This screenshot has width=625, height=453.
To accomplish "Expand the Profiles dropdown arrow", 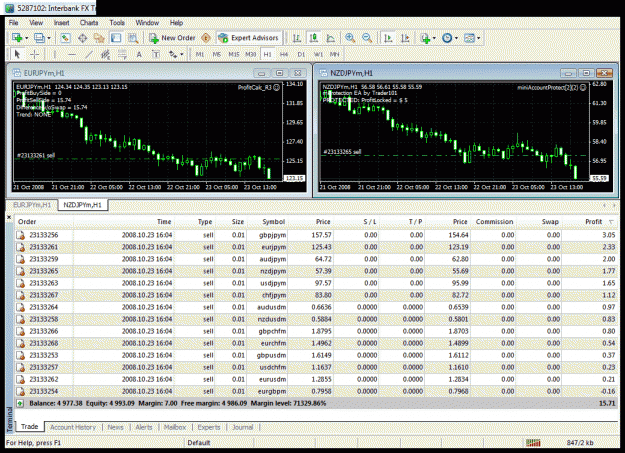I will tap(49, 38).
